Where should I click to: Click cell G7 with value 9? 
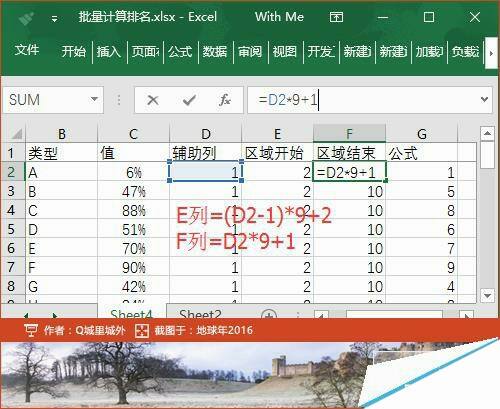422,267
